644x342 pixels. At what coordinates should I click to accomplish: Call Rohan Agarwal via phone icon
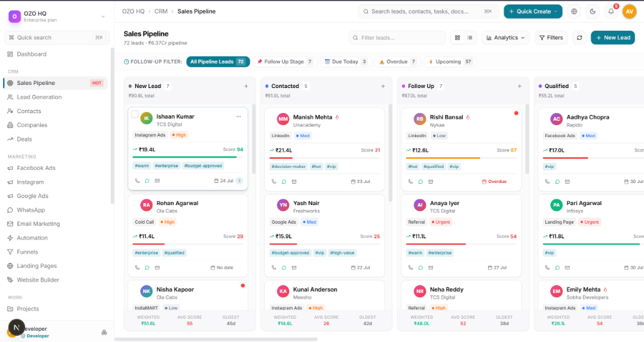pos(137,268)
